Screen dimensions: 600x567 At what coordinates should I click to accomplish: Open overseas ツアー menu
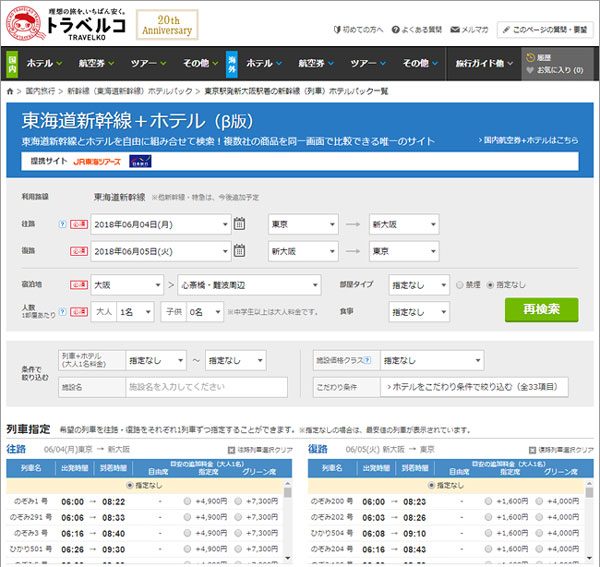[x=368, y=63]
